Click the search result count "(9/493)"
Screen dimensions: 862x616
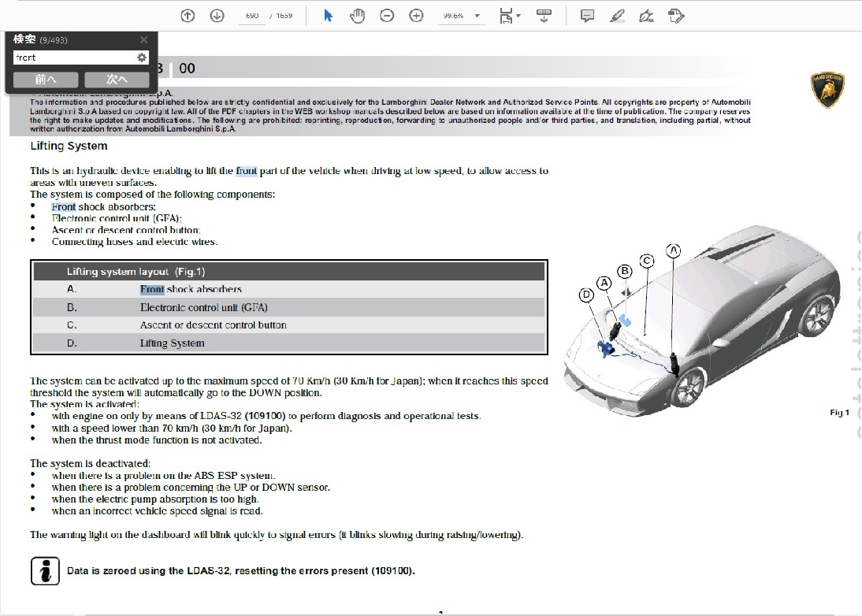[x=54, y=40]
